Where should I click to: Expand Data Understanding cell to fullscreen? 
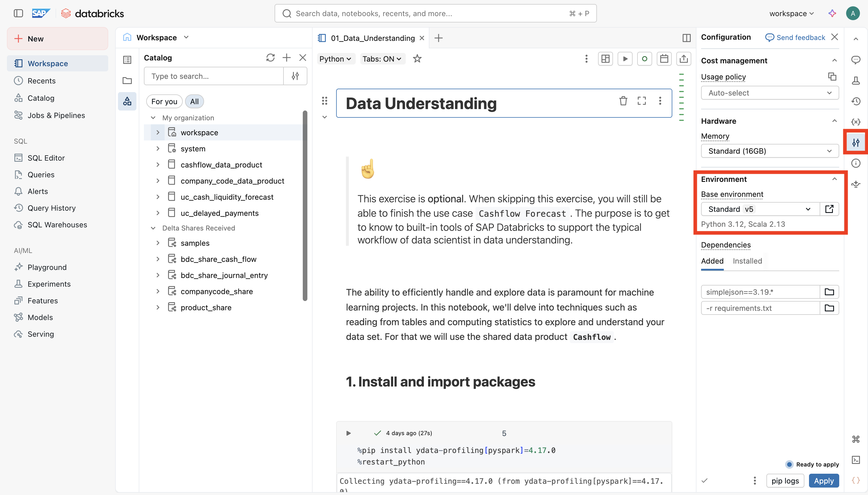642,101
